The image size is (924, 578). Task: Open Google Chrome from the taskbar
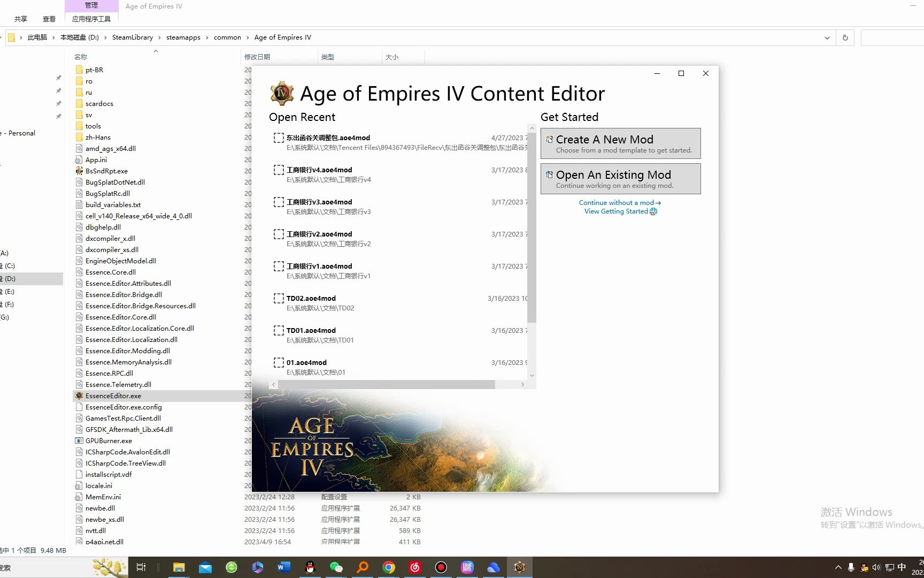[389, 567]
